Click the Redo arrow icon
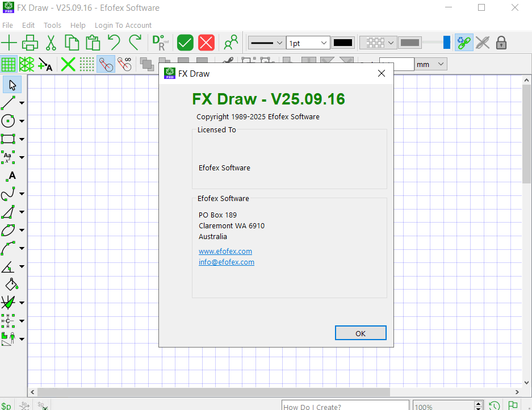Viewport: 532px width, 410px height. click(x=135, y=43)
